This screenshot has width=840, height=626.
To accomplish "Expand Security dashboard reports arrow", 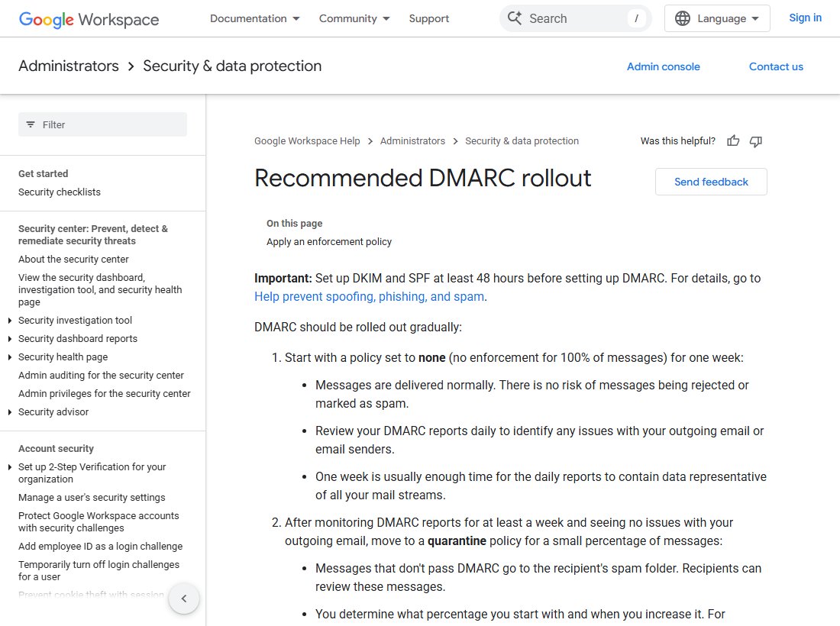I will pyautogui.click(x=10, y=338).
